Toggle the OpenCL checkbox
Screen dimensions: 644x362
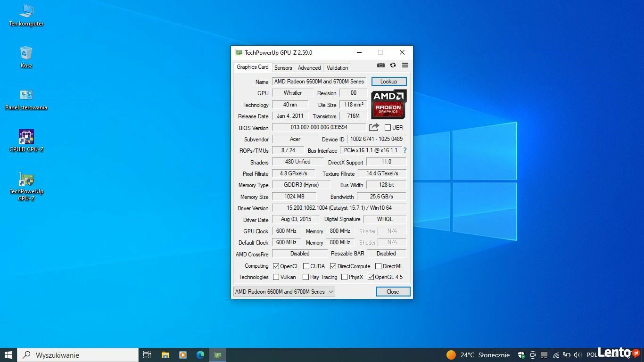tap(276, 266)
